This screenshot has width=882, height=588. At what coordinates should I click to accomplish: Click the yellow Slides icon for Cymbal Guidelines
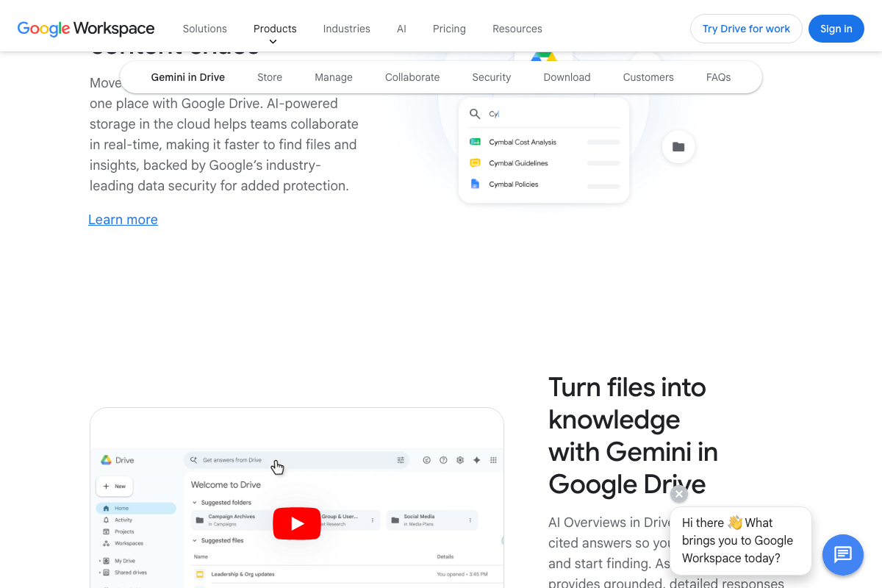pyautogui.click(x=475, y=163)
